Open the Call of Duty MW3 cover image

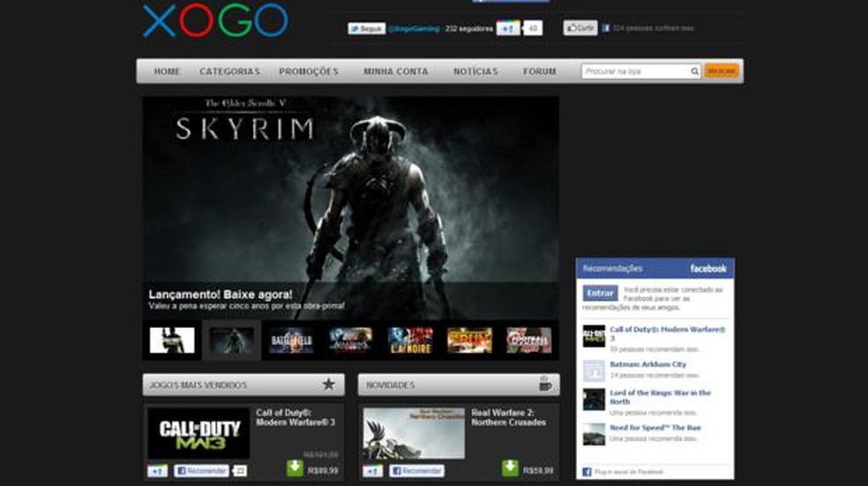(x=198, y=433)
